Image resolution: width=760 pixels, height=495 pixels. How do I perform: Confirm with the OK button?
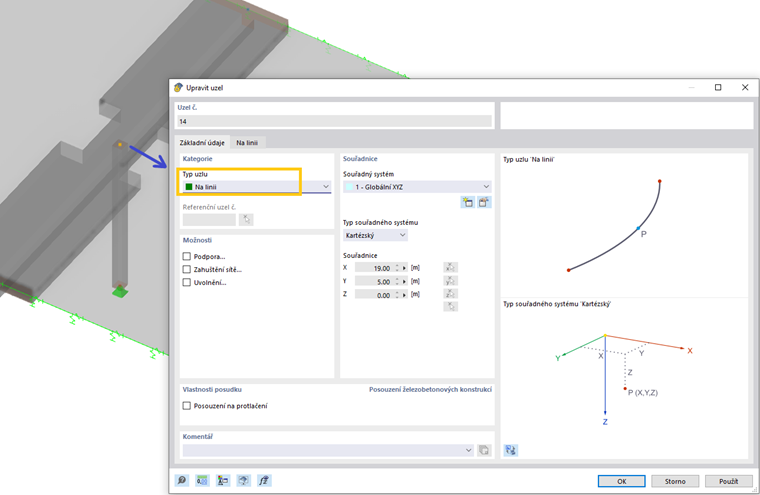click(x=621, y=481)
